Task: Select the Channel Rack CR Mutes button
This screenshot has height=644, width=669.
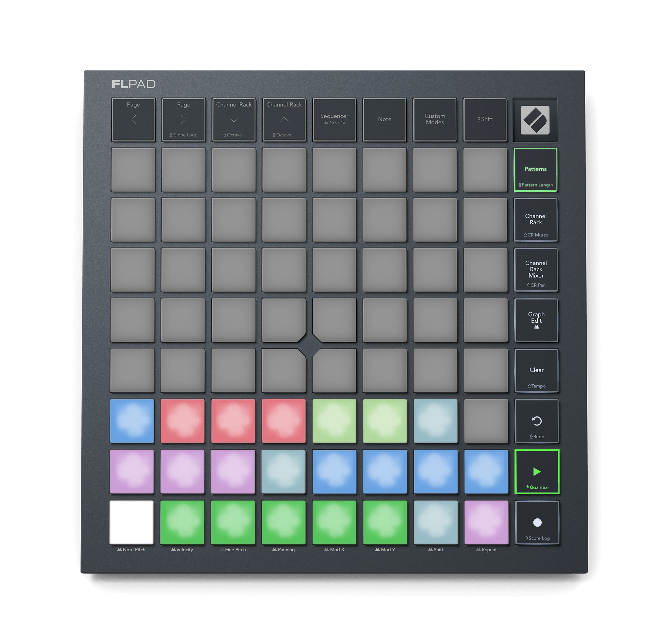Action: coord(536,220)
